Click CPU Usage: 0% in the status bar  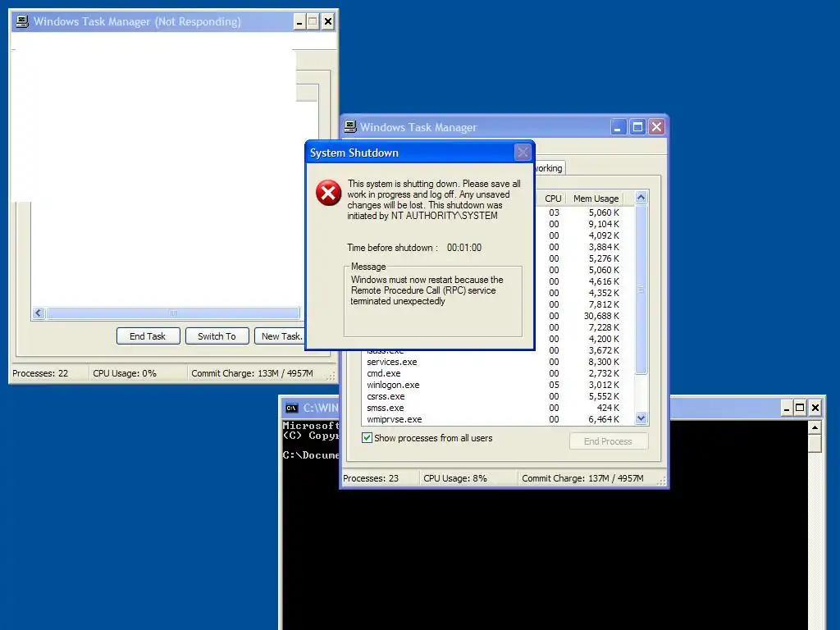coord(125,373)
